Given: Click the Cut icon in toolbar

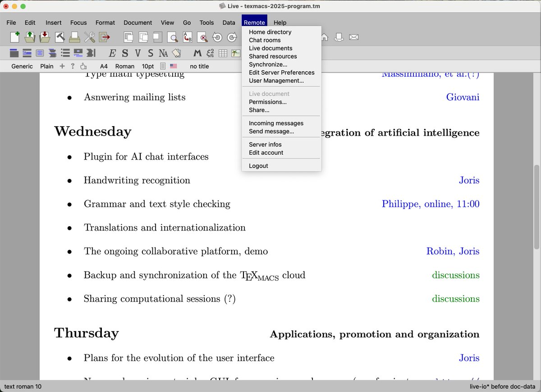Looking at the screenshot, I should point(128,37).
